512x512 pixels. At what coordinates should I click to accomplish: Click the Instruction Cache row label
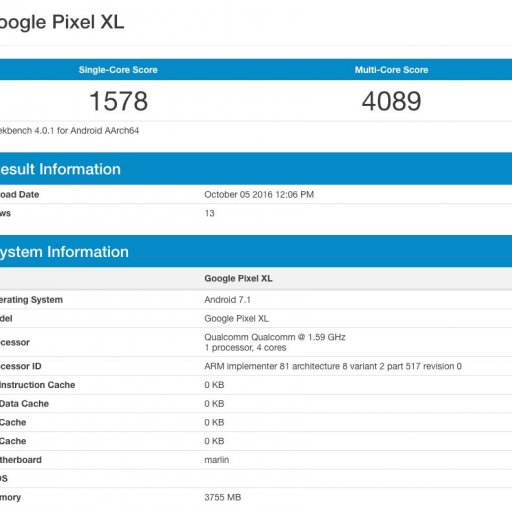[x=37, y=385]
